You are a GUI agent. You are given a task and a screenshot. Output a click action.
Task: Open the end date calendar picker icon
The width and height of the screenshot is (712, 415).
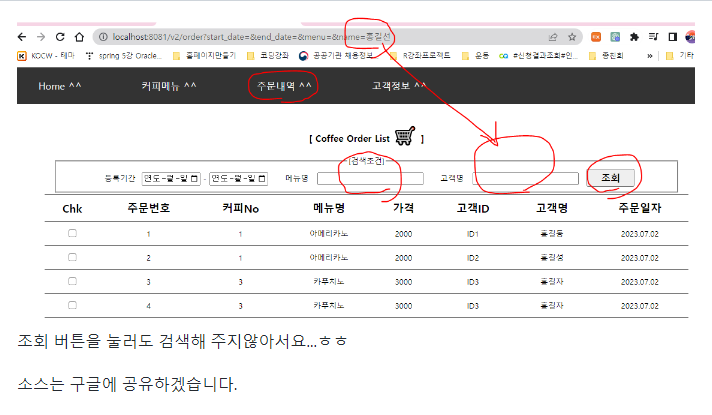(x=262, y=178)
